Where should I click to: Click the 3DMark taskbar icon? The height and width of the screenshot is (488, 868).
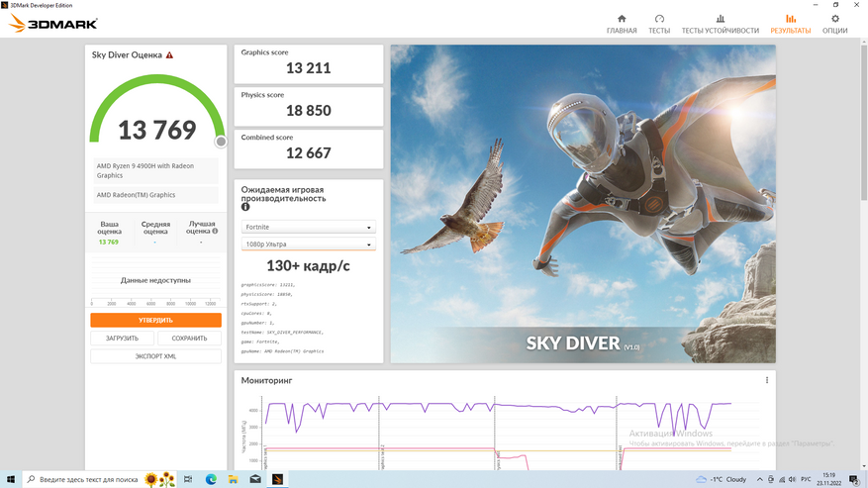click(277, 479)
